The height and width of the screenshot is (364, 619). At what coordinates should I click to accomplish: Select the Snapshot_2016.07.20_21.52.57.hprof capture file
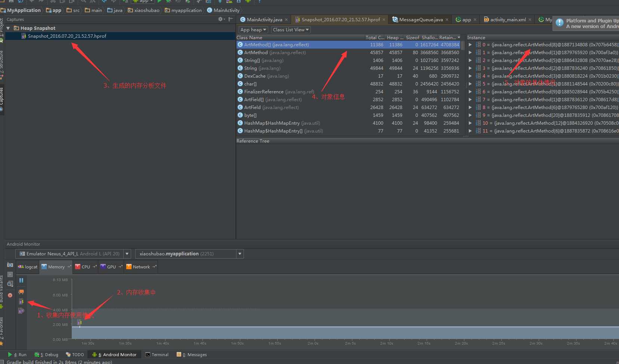pyautogui.click(x=67, y=36)
